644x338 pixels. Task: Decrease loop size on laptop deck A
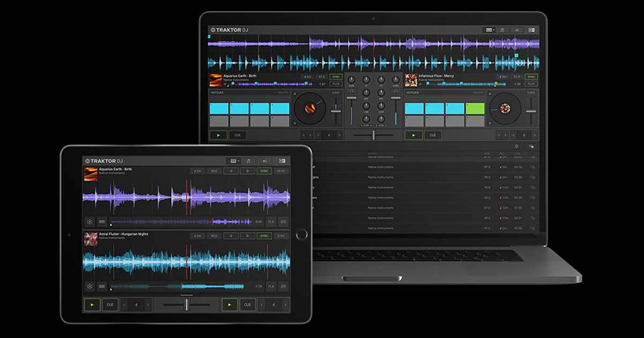[x=317, y=135]
